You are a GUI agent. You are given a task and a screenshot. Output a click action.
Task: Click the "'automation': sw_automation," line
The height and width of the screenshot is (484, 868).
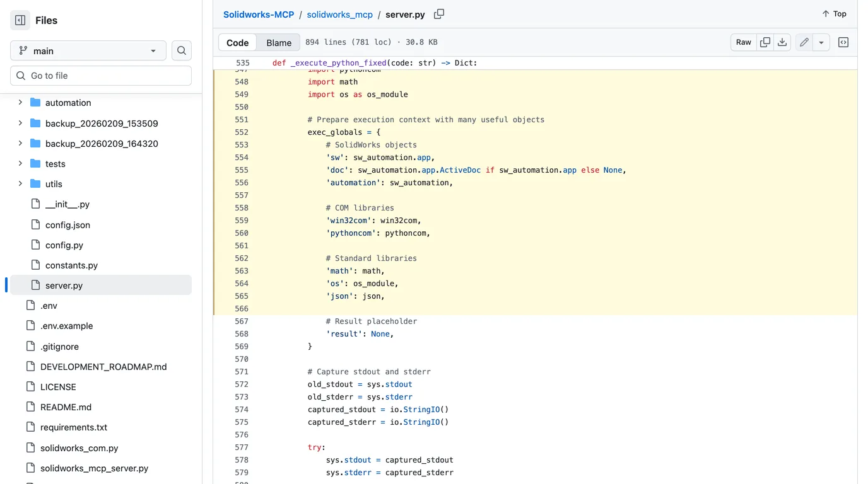click(x=389, y=183)
